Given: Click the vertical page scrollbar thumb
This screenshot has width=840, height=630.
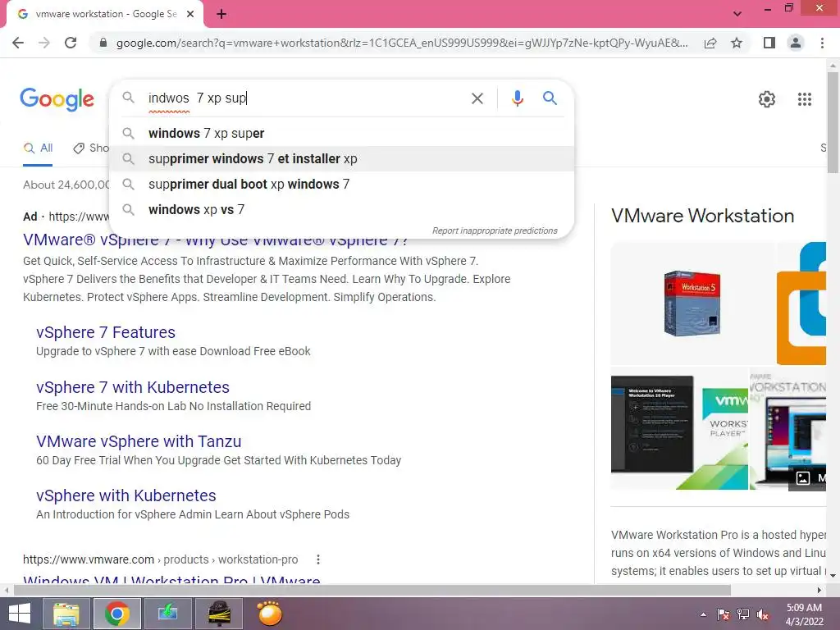Looking at the screenshot, I should point(833,123).
